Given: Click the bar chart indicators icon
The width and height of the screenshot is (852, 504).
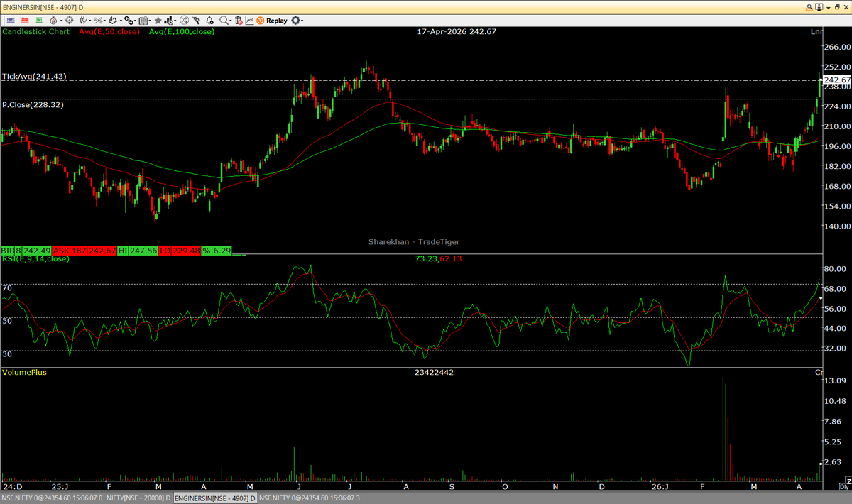Looking at the screenshot, I should (x=169, y=21).
